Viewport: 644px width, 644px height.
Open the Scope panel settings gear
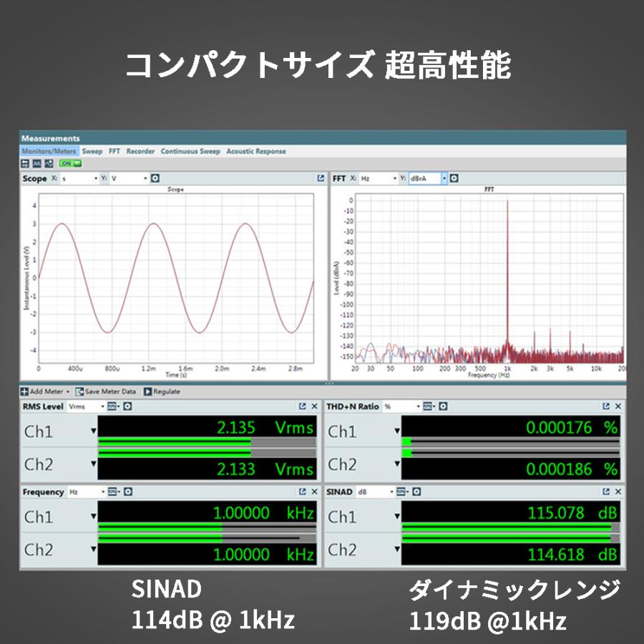click(x=156, y=178)
